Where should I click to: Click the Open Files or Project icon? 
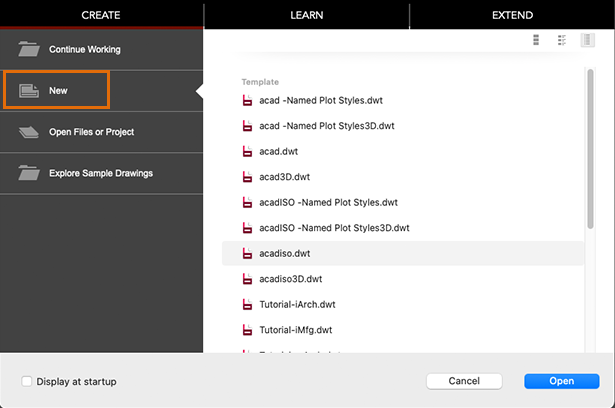(x=29, y=132)
